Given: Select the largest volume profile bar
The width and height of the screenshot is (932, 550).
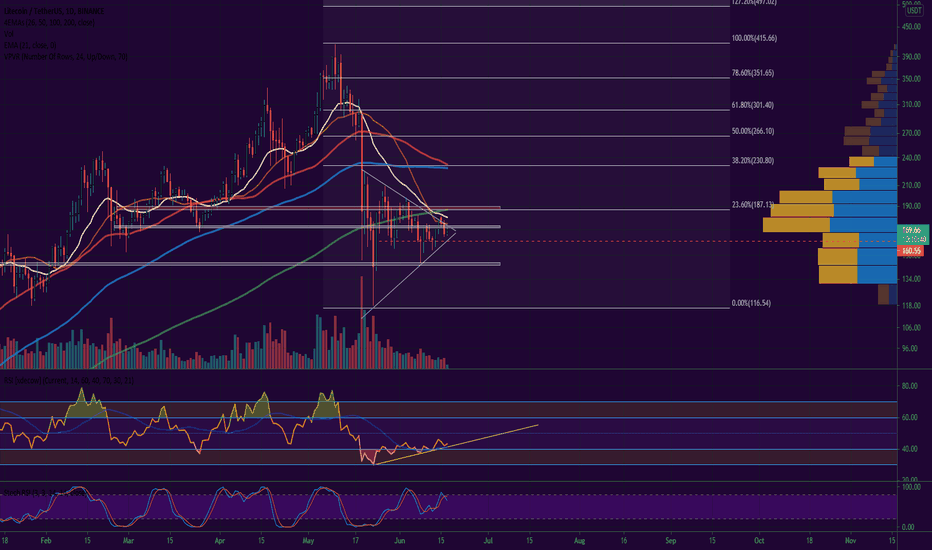Looking at the screenshot, I should point(830,225).
